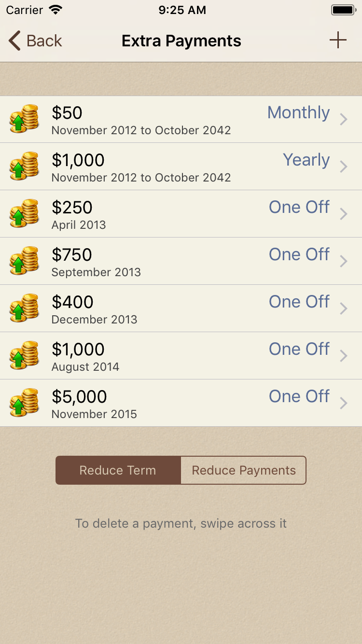
Task: Tap coin stack icon beside $50 payment
Action: pyautogui.click(x=24, y=119)
